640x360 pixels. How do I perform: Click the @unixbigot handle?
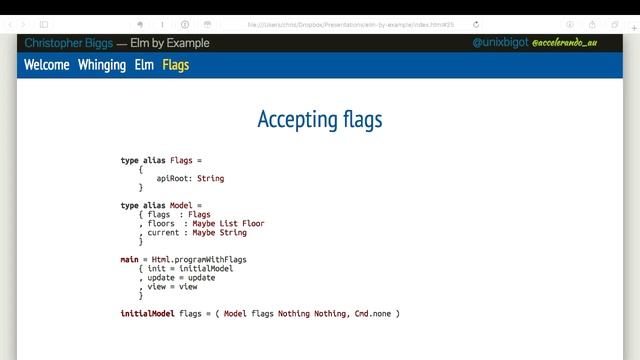click(x=500, y=42)
